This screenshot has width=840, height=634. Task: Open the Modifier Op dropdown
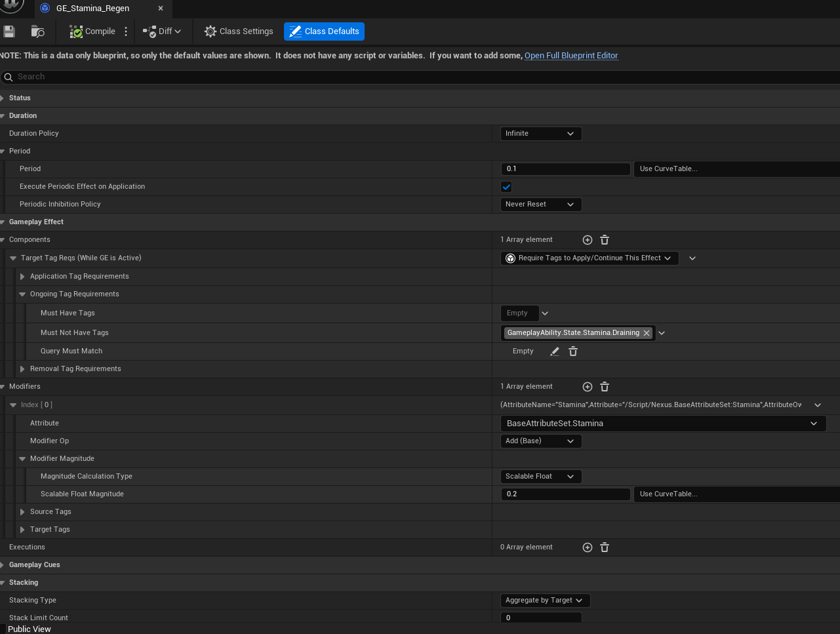(x=541, y=441)
